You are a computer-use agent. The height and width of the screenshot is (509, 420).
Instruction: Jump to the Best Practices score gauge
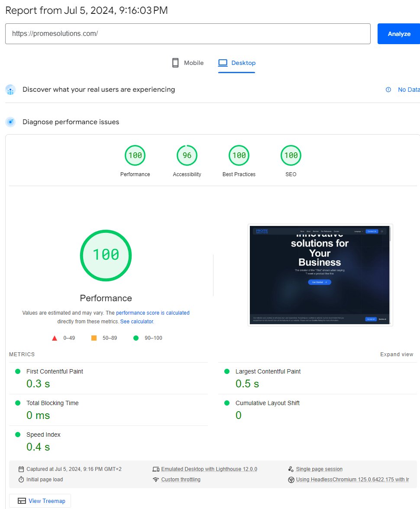[239, 155]
